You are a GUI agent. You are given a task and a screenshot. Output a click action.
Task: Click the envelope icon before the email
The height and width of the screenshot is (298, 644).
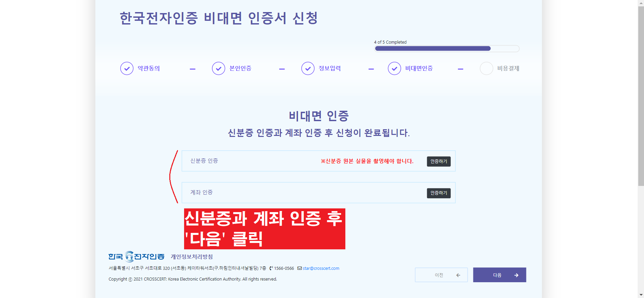point(299,268)
